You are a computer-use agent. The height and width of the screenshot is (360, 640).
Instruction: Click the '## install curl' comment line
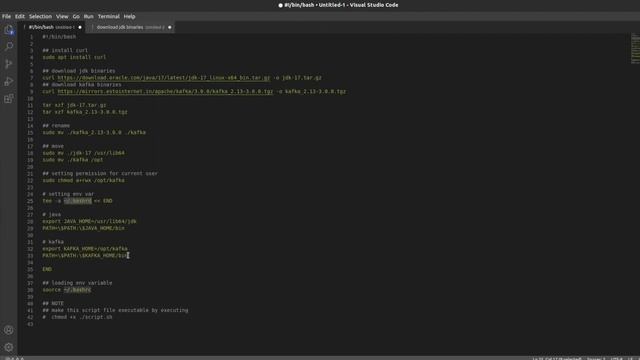[65, 50]
